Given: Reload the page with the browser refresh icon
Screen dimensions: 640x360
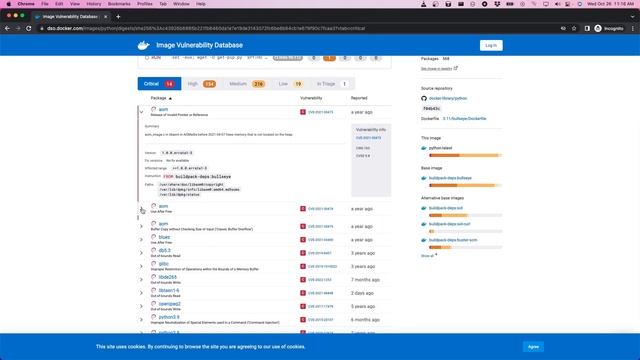Looking at the screenshot, I should [x=29, y=29].
